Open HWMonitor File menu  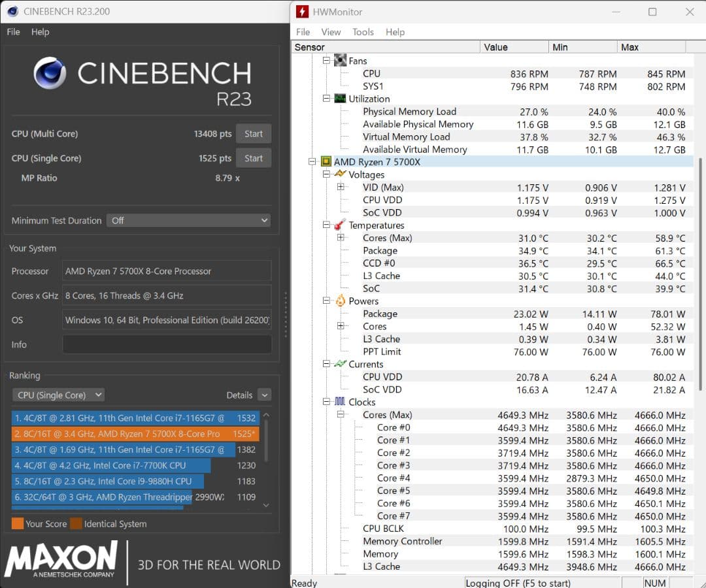click(x=303, y=32)
